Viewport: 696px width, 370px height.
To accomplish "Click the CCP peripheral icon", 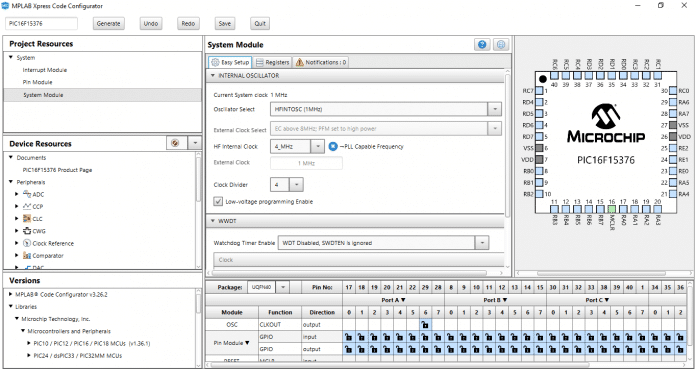I will [27, 206].
